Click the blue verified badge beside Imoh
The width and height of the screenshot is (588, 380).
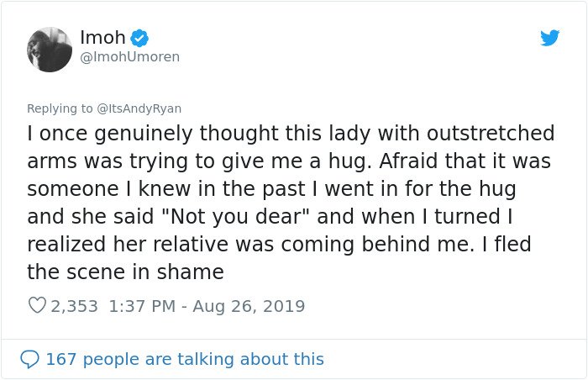coord(139,38)
